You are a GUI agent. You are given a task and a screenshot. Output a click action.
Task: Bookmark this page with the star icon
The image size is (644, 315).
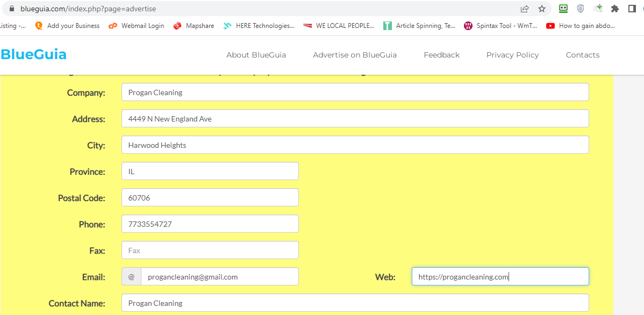pyautogui.click(x=542, y=9)
